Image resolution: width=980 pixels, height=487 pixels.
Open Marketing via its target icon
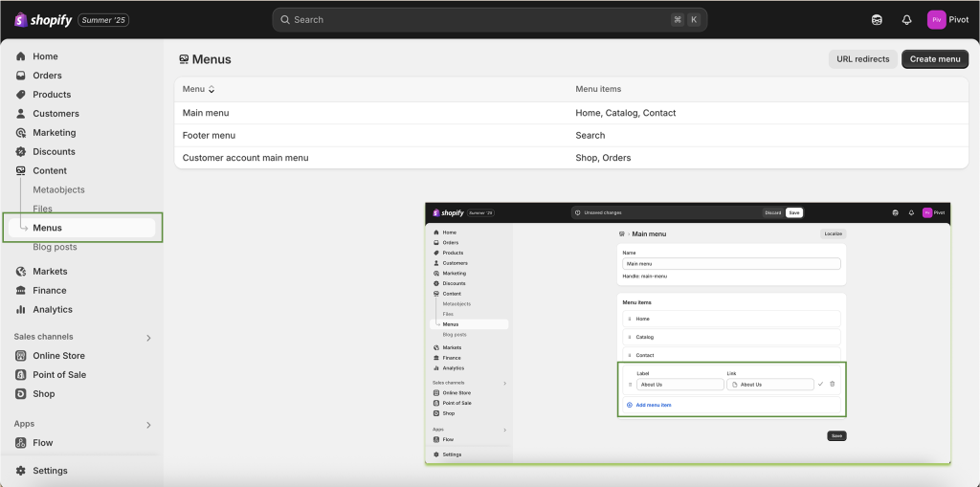[x=21, y=133]
